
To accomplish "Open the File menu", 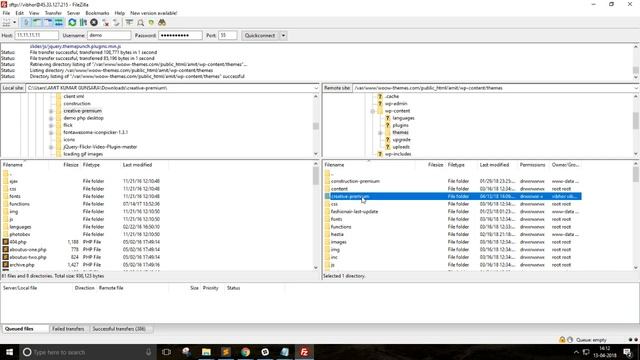I will [x=6, y=13].
